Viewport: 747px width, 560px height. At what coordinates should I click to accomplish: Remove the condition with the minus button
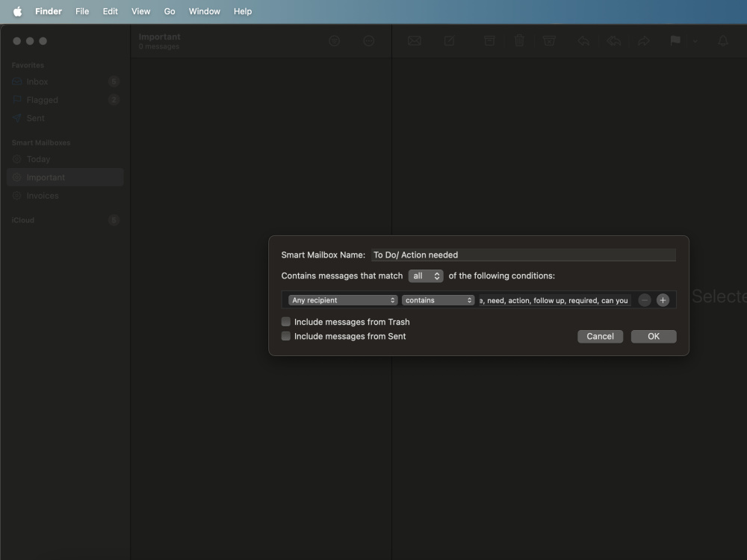[644, 300]
